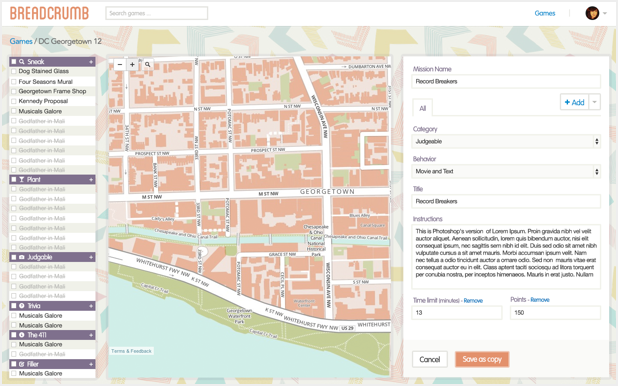618x386 pixels.
Task: Open Games in top navigation
Action: click(x=545, y=13)
